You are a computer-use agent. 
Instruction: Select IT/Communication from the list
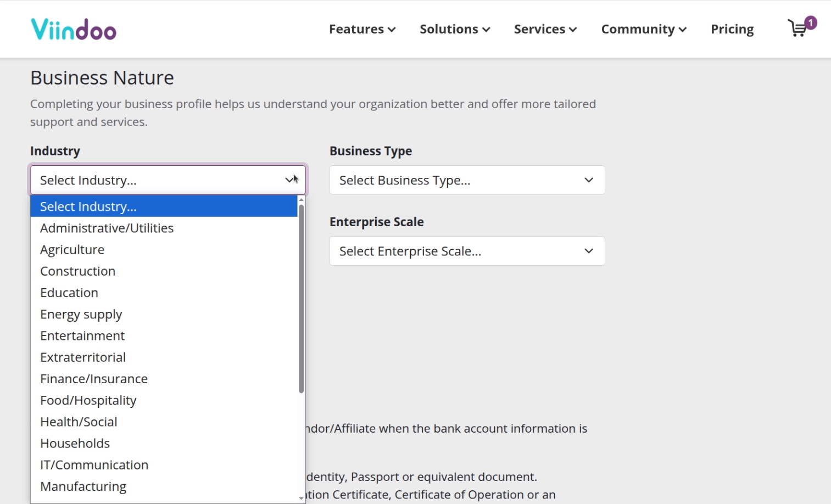pos(164,465)
